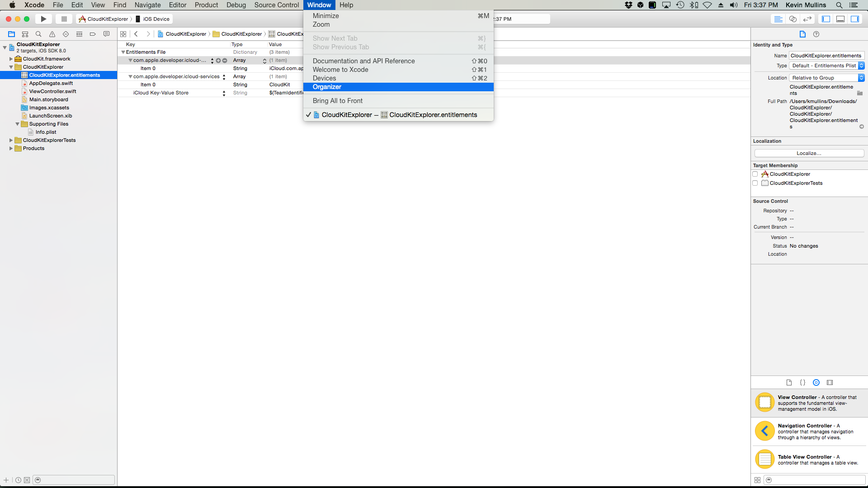Select Organizer in the Window menu

pyautogui.click(x=398, y=87)
